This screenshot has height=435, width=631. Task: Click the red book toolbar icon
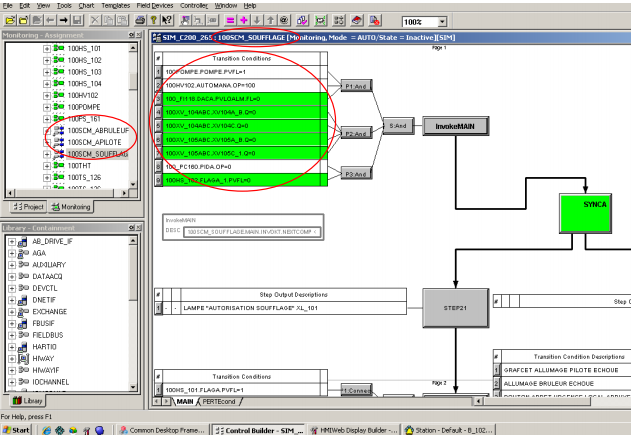click(357, 21)
